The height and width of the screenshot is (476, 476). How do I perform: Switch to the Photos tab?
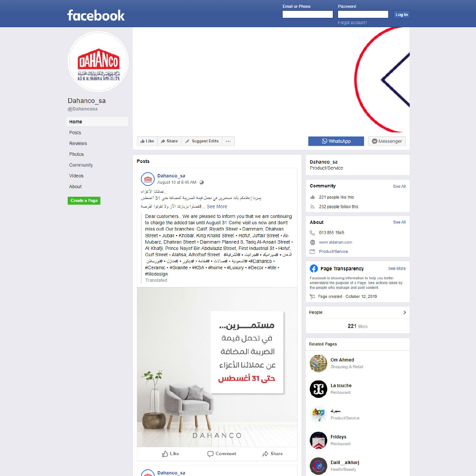[x=77, y=154]
